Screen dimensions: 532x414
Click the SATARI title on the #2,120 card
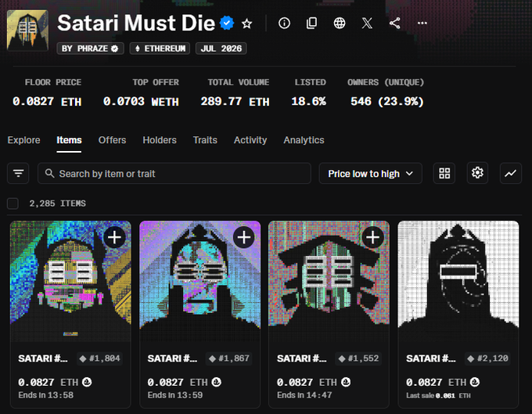point(431,358)
